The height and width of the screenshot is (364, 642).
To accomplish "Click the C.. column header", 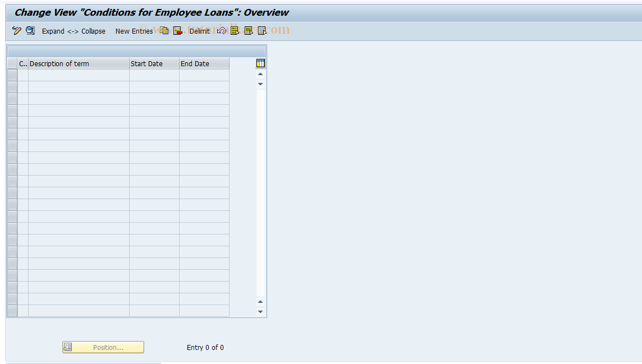I will 23,64.
